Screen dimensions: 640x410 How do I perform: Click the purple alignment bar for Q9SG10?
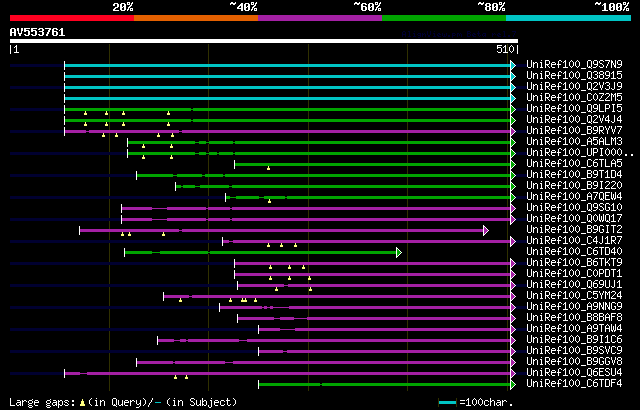(x=316, y=208)
